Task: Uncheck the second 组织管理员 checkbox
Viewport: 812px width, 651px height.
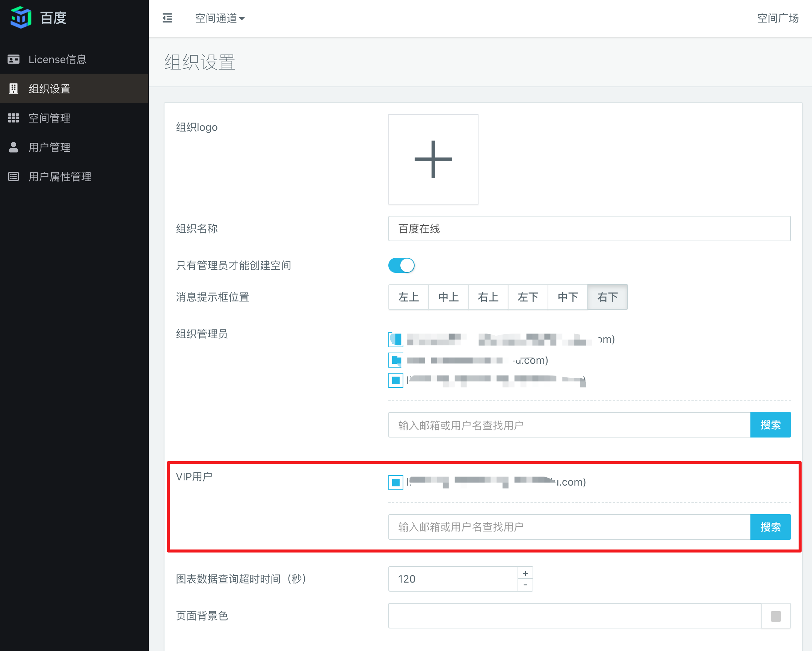Action: click(x=395, y=360)
